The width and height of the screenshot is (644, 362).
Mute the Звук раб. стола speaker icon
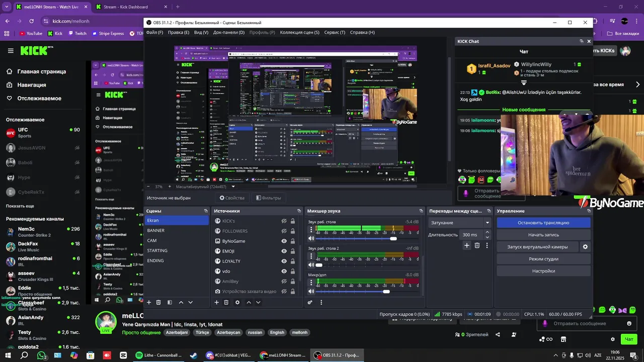(x=311, y=238)
